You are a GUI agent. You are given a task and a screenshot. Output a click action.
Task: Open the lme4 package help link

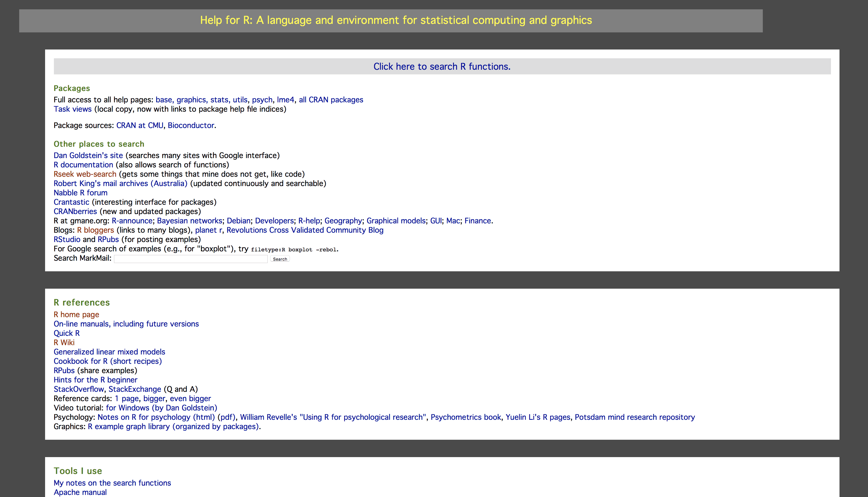coord(285,100)
